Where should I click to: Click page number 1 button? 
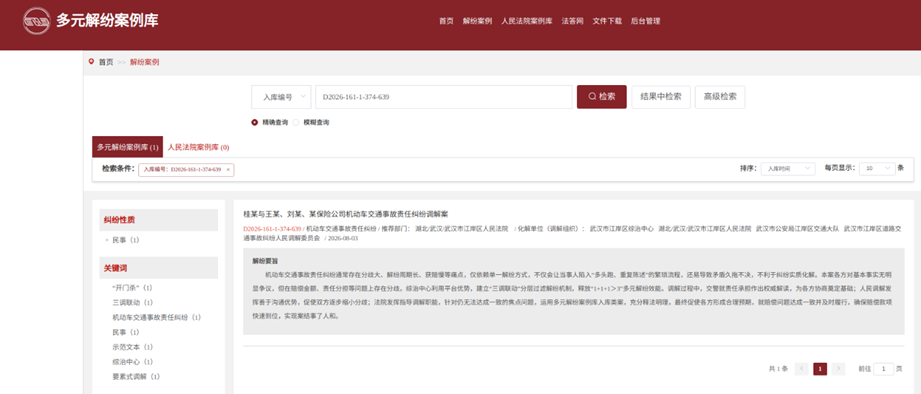820,369
